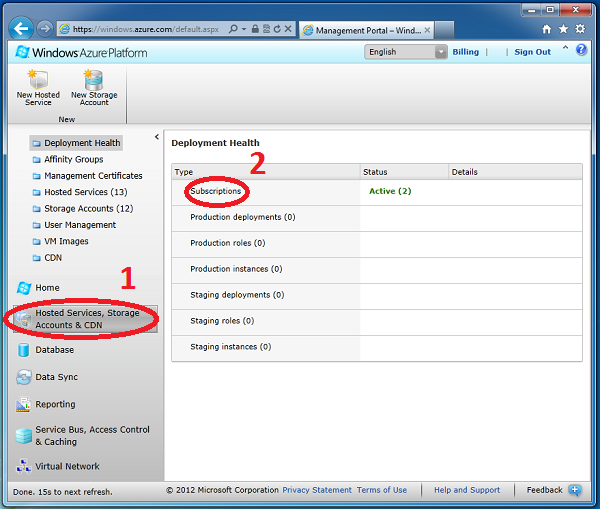Click the Subscriptions row
This screenshot has height=509, width=600.
coord(377,192)
